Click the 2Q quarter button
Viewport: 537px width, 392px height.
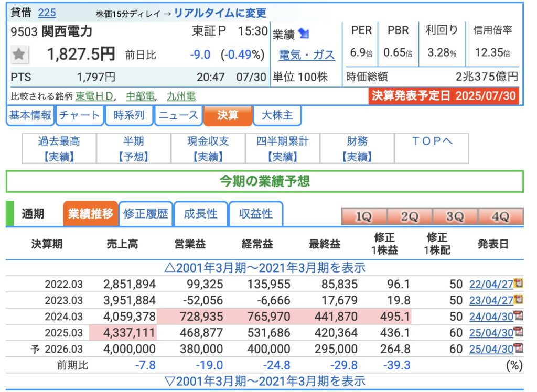tap(410, 216)
